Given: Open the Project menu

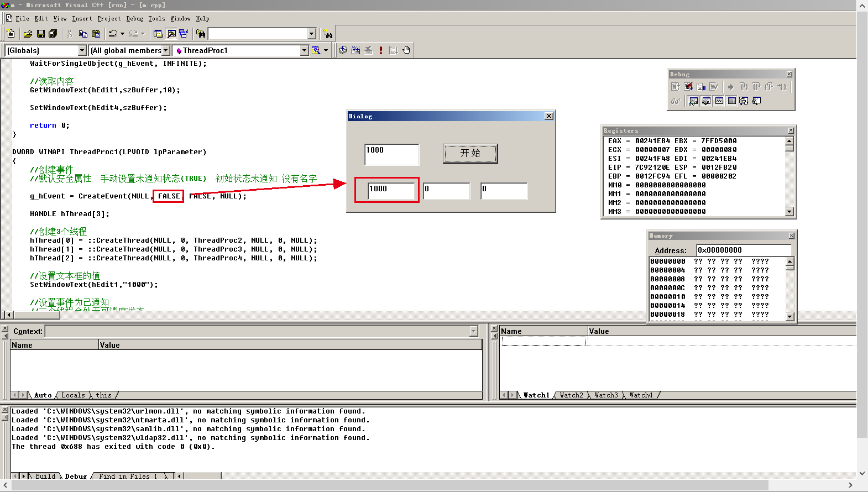Looking at the screenshot, I should [x=109, y=18].
